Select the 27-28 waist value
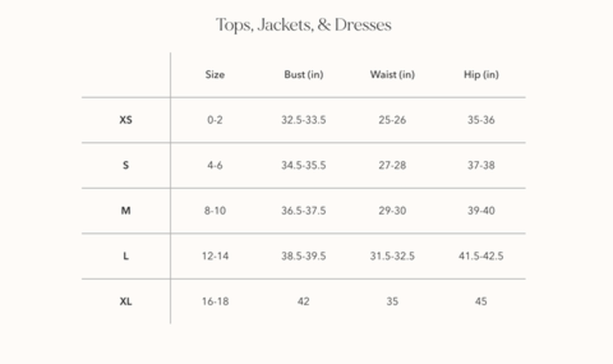The width and height of the screenshot is (613, 364). [392, 165]
